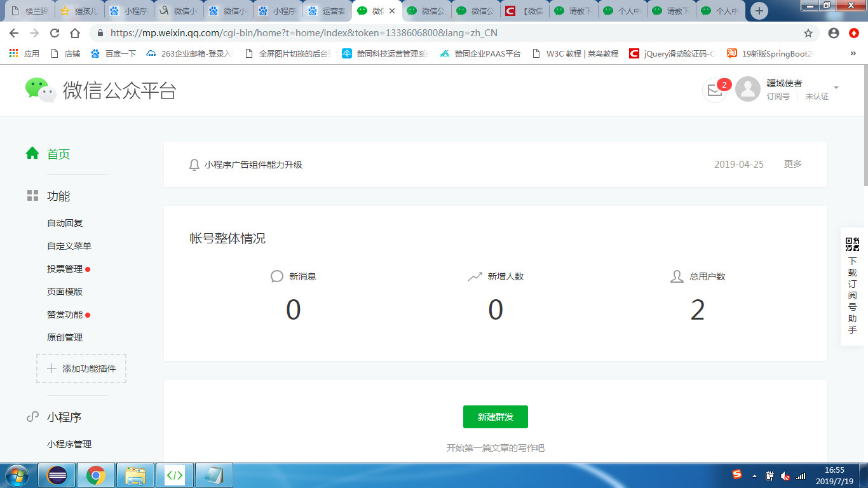
Task: Go back with the browser back arrow
Action: coord(14,33)
